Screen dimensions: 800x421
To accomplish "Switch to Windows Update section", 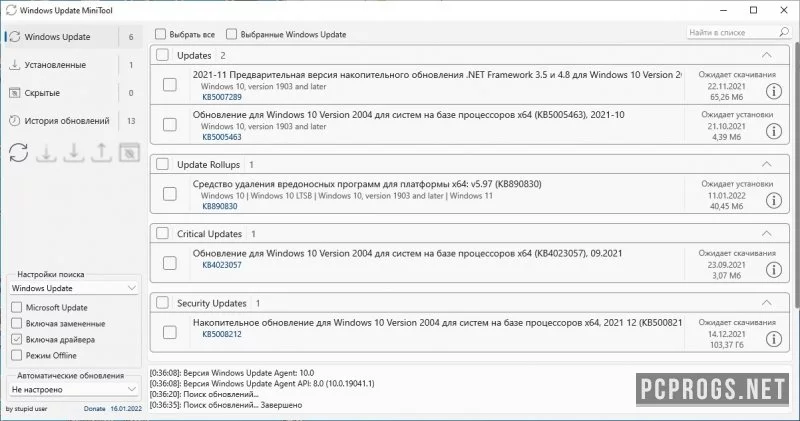I will click(74, 37).
